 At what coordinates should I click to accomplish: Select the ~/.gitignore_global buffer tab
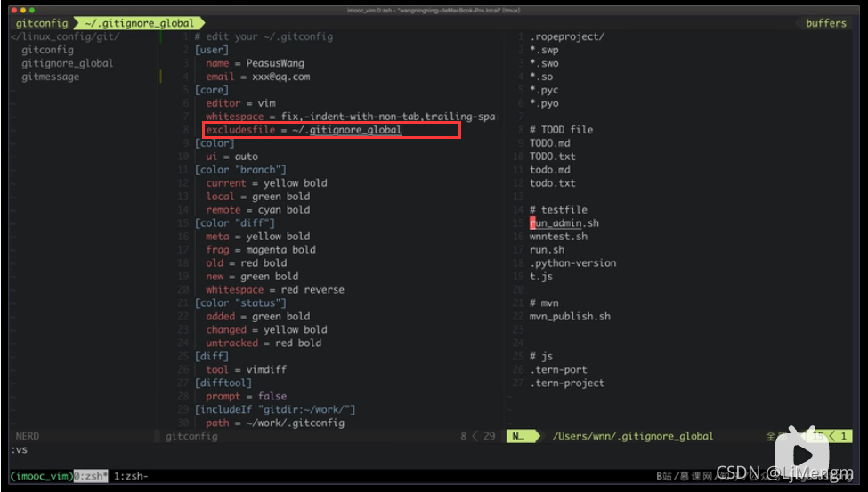click(x=140, y=23)
